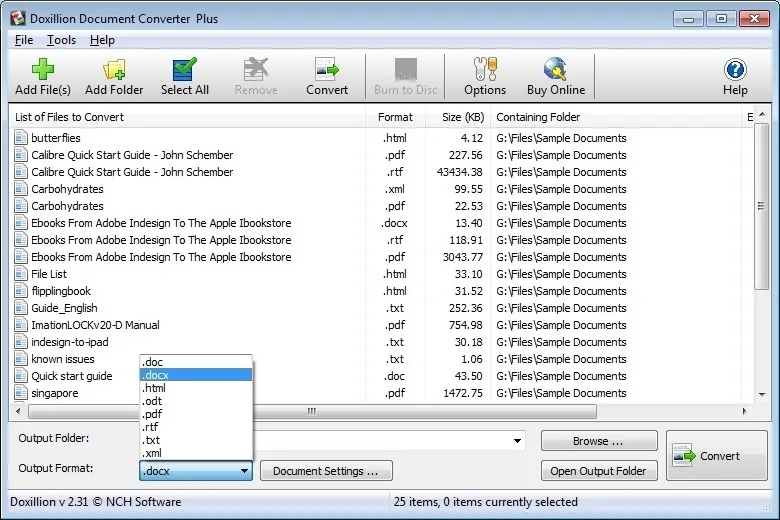The width and height of the screenshot is (780, 520).
Task: Click the Burn to Disc icon
Action: [405, 69]
